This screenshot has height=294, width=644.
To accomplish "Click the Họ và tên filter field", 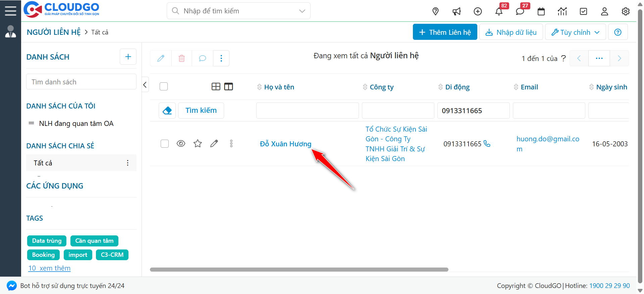I will click(x=307, y=111).
